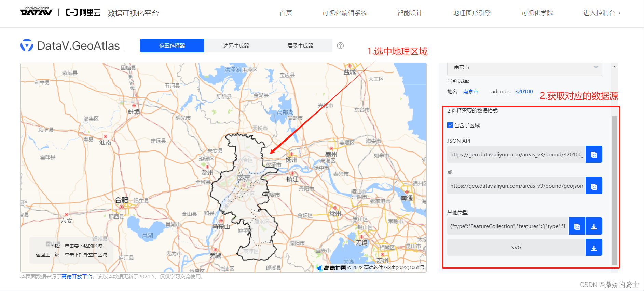
Task: Click the JSON API section label
Action: 459,141
